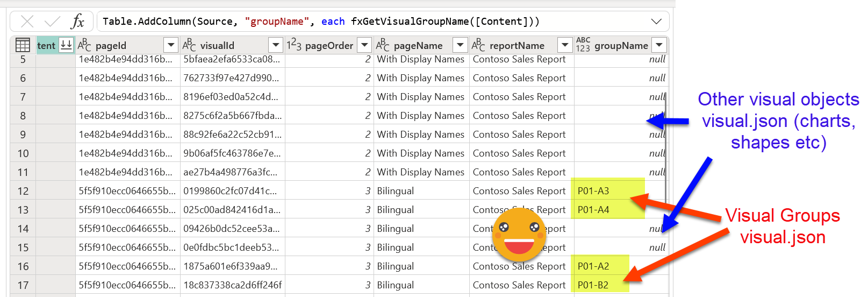868x297 pixels.
Task: Confirm formula with the checkmark icon
Action: 52,22
